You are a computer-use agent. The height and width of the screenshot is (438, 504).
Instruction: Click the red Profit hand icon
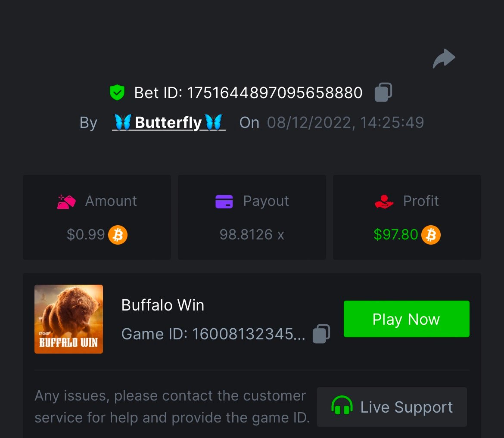(x=384, y=202)
